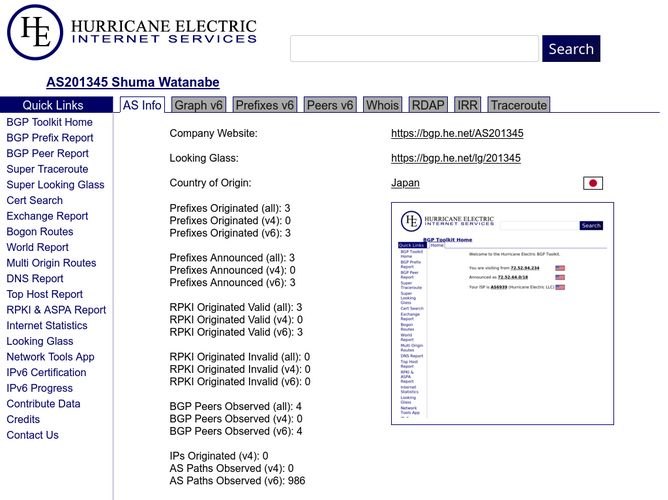This screenshot has width=668, height=500.
Task: Follow the https://bgp.he.net/lg/201345 looking glass link
Action: click(456, 158)
